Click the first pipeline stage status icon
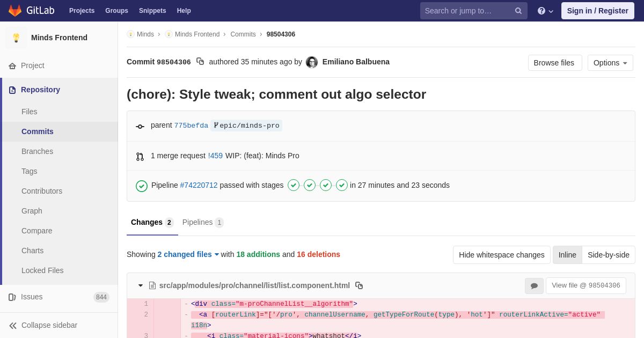 (294, 185)
